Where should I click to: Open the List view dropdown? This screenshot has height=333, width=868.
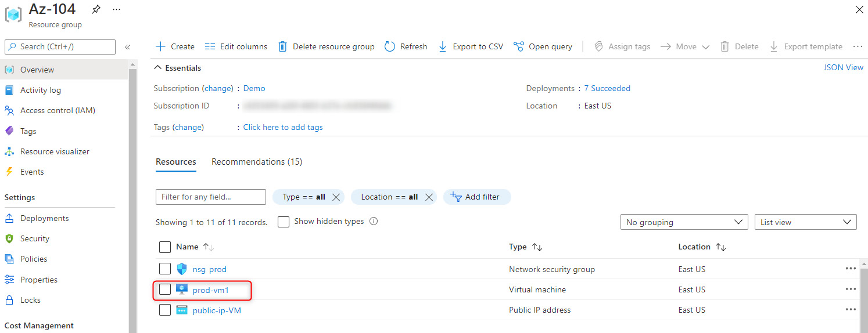tap(805, 222)
